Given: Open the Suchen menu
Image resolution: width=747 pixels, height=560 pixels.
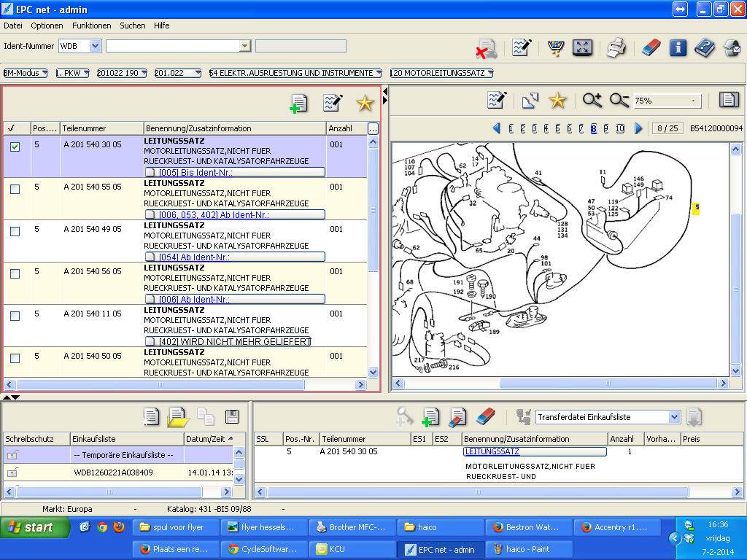Looking at the screenshot, I should point(133,26).
